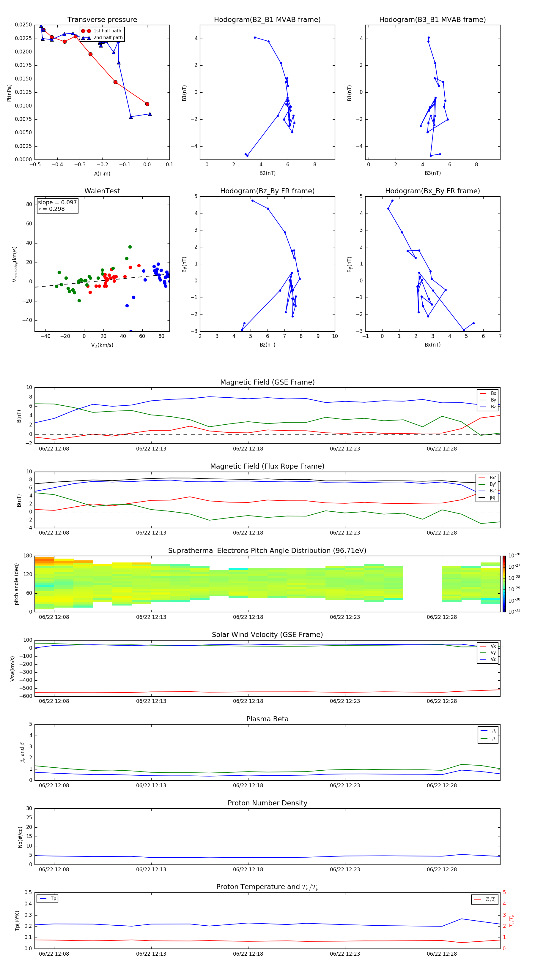Click the 'pitch angle (deg)' axis label

coord(16,584)
